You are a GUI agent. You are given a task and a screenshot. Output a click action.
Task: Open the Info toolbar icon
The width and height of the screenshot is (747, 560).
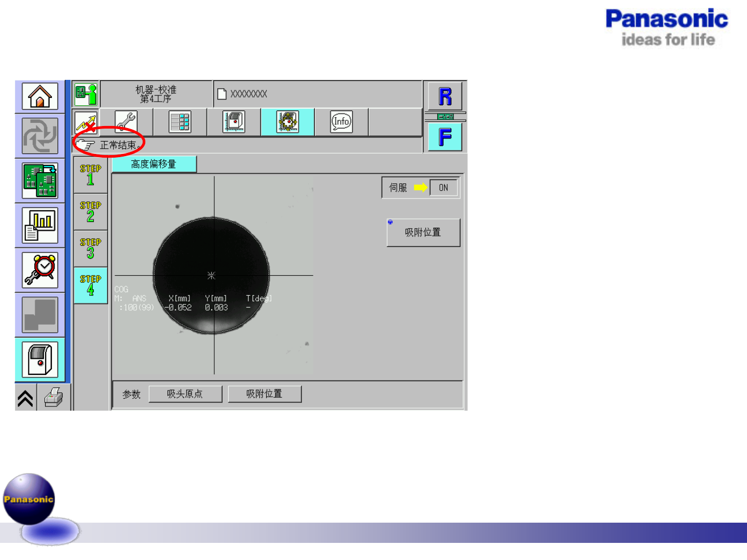pyautogui.click(x=341, y=122)
